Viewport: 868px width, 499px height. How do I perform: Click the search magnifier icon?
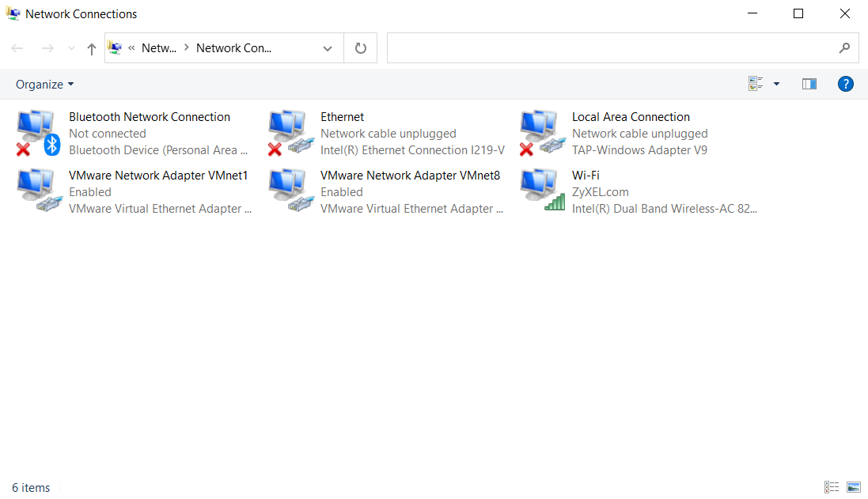(x=844, y=48)
